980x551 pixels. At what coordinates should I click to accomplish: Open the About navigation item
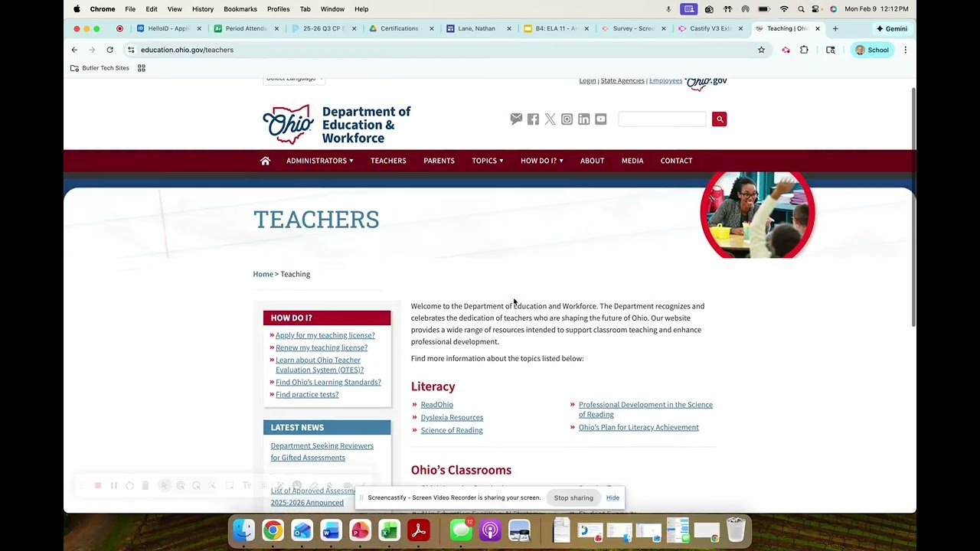pos(592,161)
